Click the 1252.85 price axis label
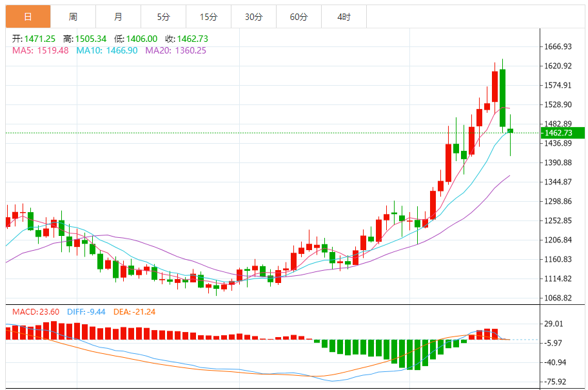 (x=558, y=220)
